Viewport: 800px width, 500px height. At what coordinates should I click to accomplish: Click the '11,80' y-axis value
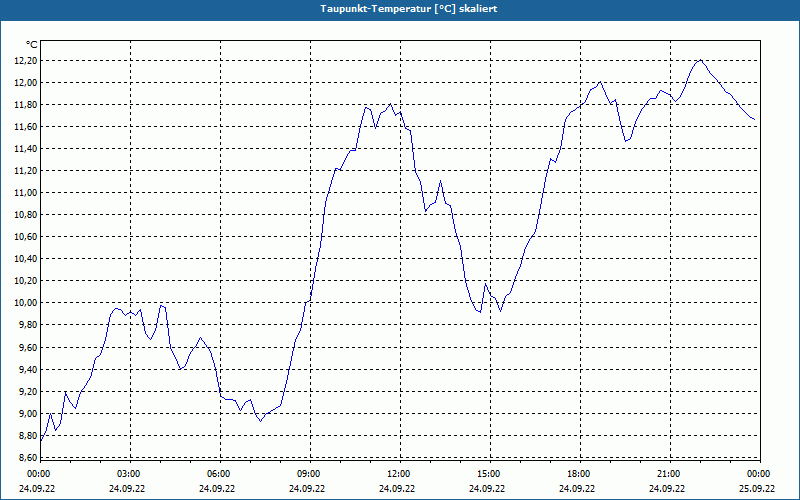pyautogui.click(x=26, y=105)
